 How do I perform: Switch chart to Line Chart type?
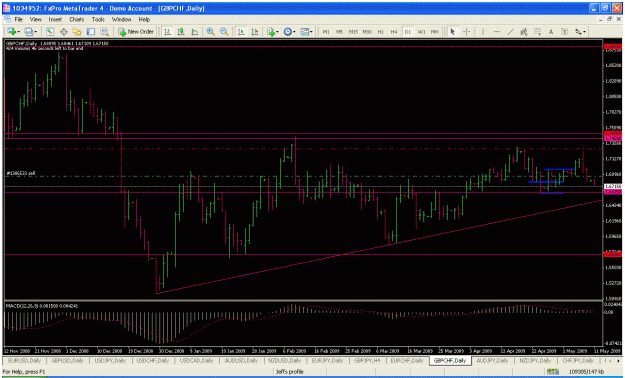tap(195, 32)
